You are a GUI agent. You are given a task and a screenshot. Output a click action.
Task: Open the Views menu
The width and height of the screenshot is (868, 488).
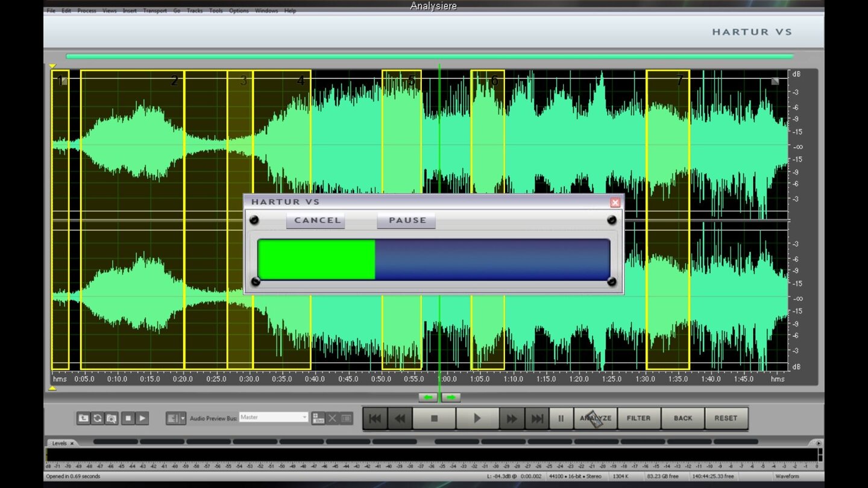[x=110, y=11]
